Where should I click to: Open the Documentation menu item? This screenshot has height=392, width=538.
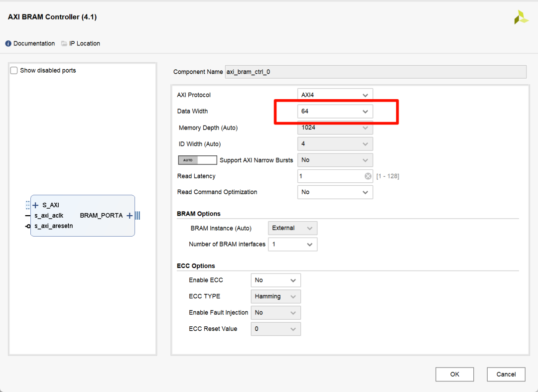point(34,43)
